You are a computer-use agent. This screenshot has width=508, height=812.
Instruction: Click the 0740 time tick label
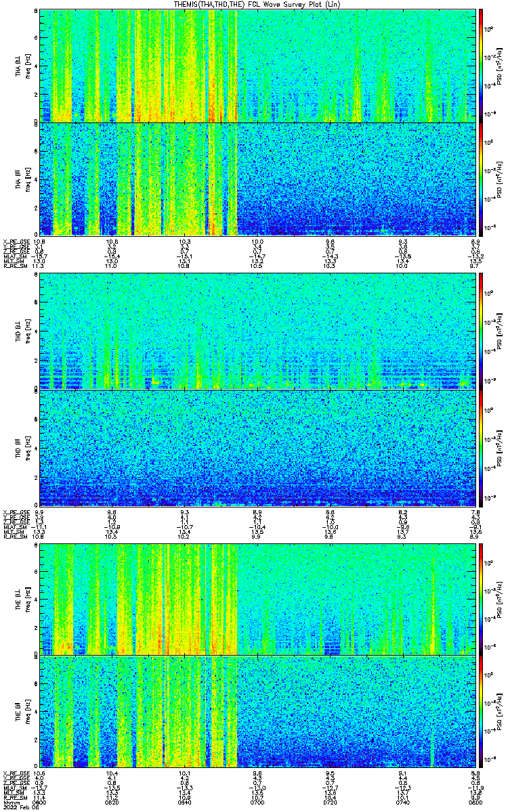[x=402, y=802]
